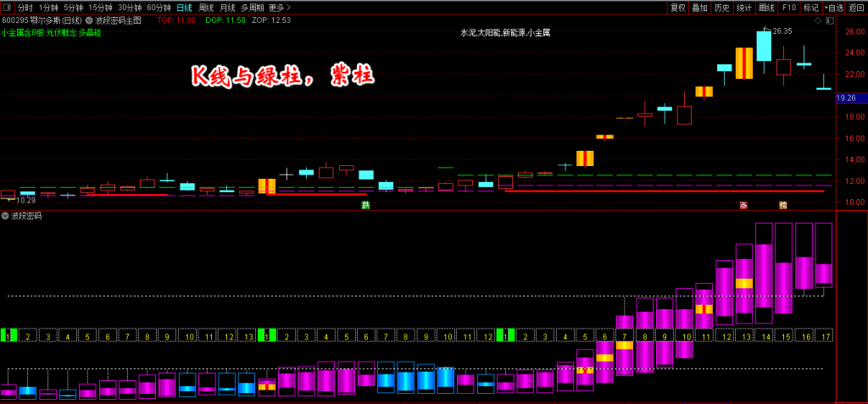868x404 pixels.
Task: Add stock via +自选 button
Action: (x=834, y=8)
